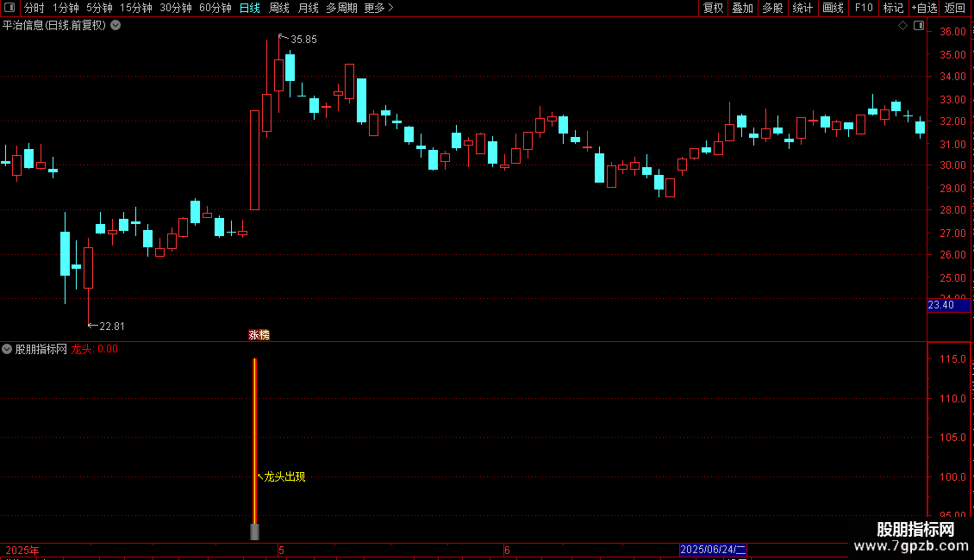The height and width of the screenshot is (560, 974).
Task: Click the 35.85 high price label
Action: 303,39
